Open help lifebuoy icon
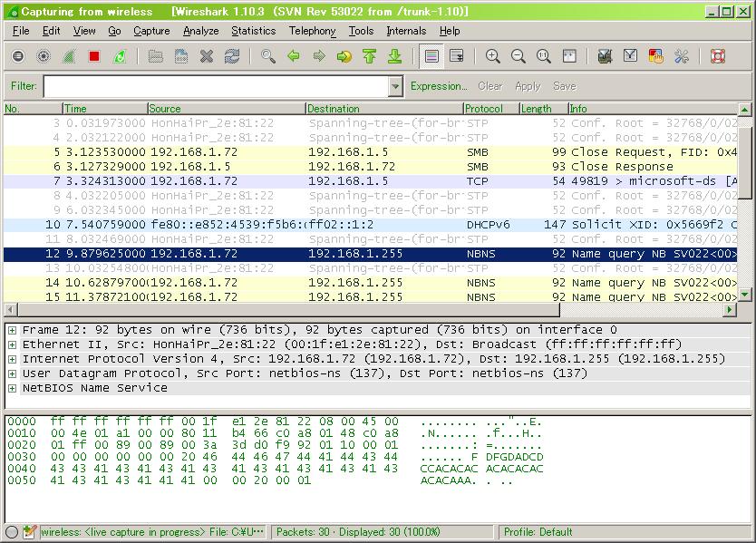Image resolution: width=756 pixels, height=543 pixels. pos(718,56)
